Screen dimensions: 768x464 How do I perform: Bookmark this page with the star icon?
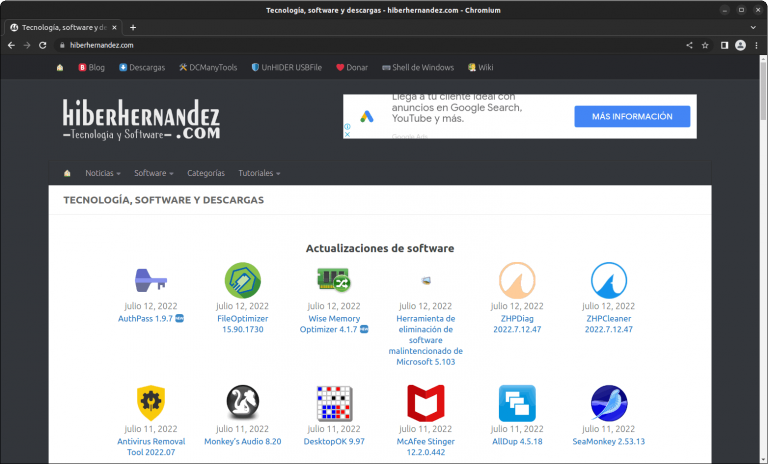coord(705,45)
